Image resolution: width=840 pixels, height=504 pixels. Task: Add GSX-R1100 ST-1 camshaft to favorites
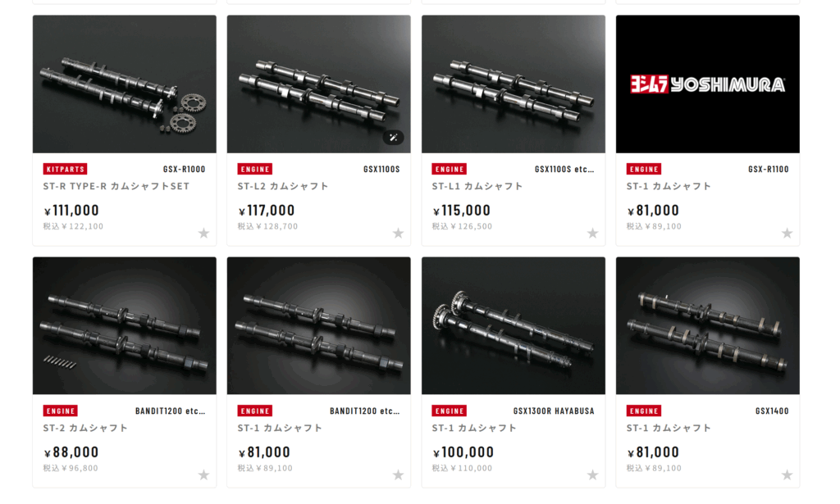coord(787,234)
